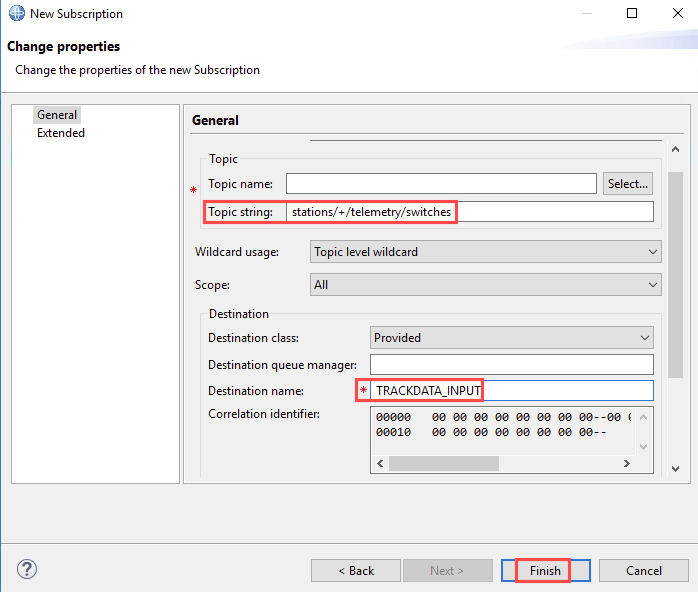The image size is (698, 592).
Task: Click the 'Correlation identifier:' label
Action: click(x=264, y=414)
